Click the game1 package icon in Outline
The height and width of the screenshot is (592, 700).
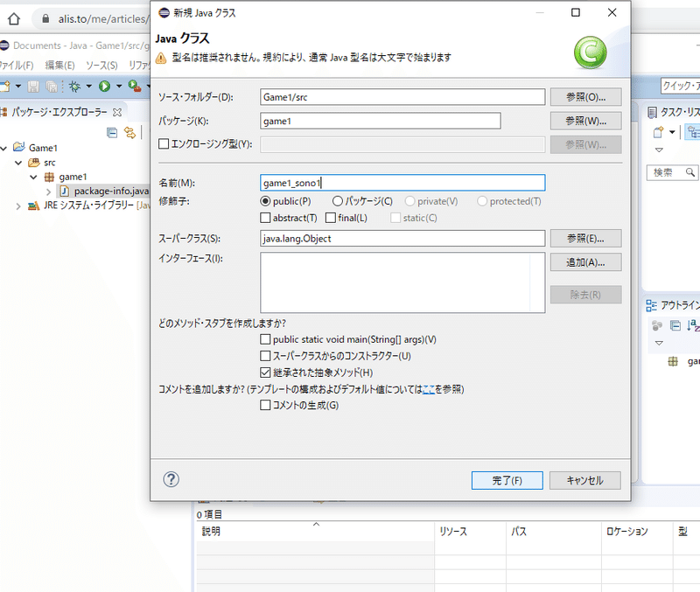coord(673,361)
